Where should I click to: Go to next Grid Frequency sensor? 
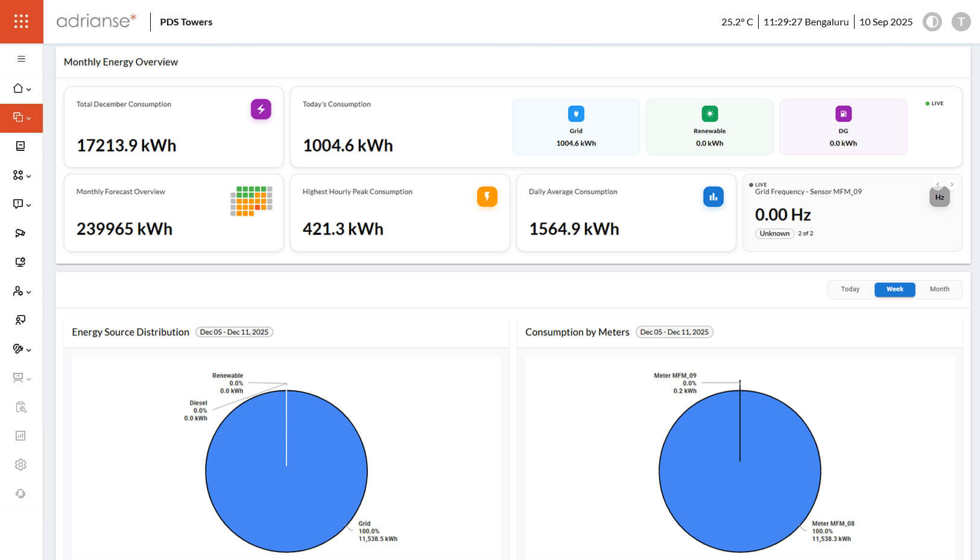point(952,185)
